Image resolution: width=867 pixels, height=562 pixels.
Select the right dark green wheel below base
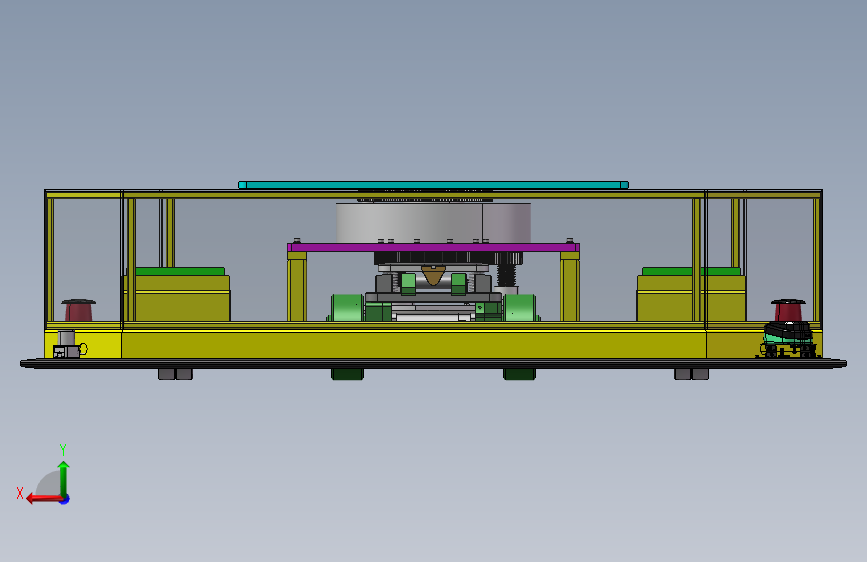[x=519, y=374]
